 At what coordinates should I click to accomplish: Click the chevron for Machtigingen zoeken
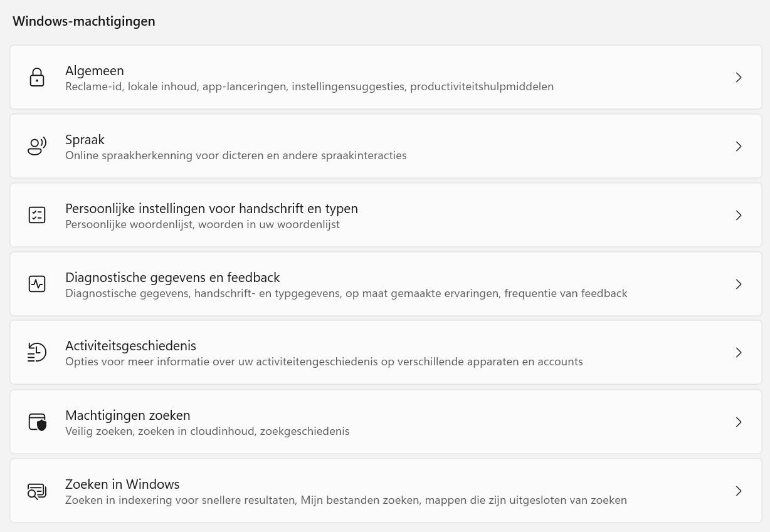[x=739, y=422]
